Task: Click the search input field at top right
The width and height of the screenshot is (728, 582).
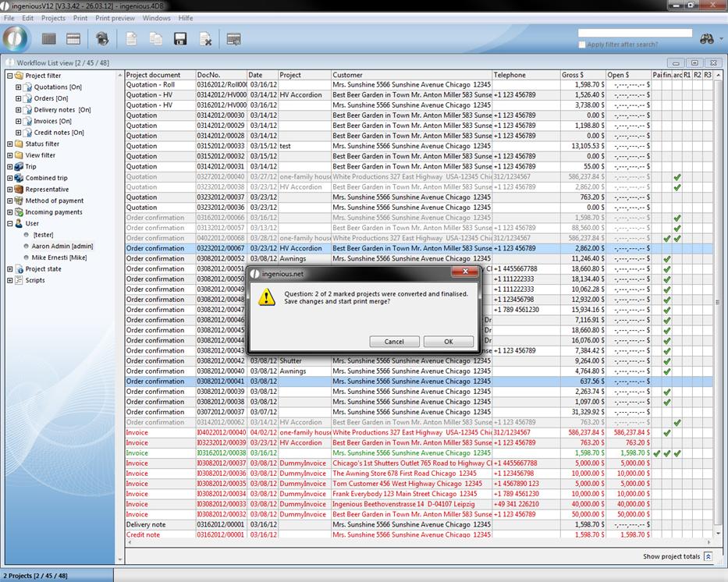Action: [634, 34]
